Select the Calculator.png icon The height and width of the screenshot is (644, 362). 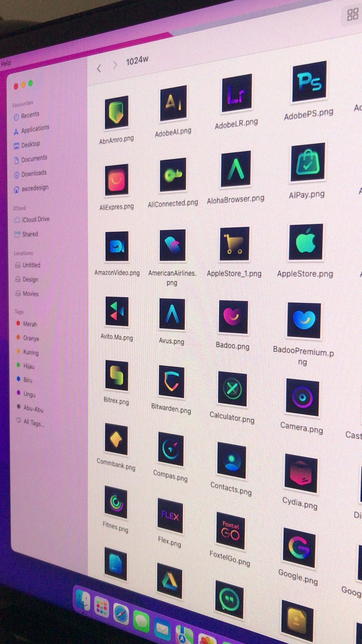(232, 389)
